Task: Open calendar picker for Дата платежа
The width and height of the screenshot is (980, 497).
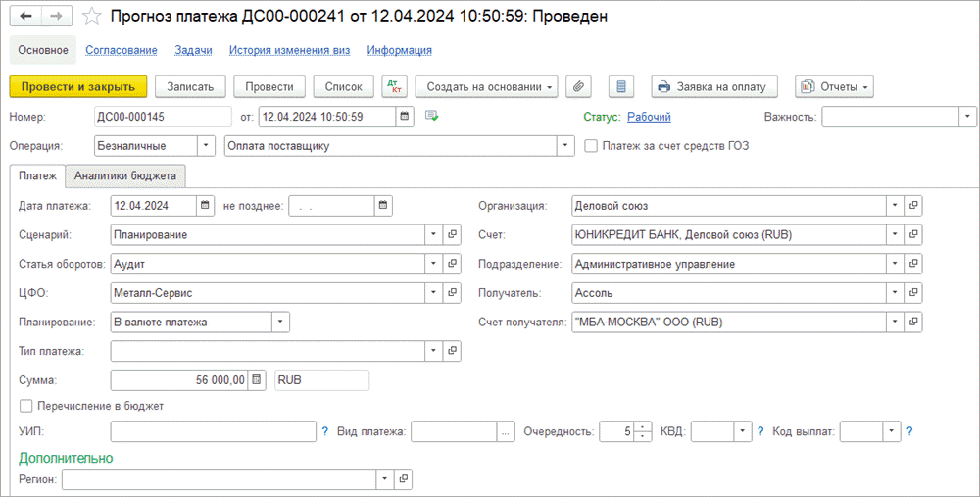Action: pyautogui.click(x=204, y=206)
